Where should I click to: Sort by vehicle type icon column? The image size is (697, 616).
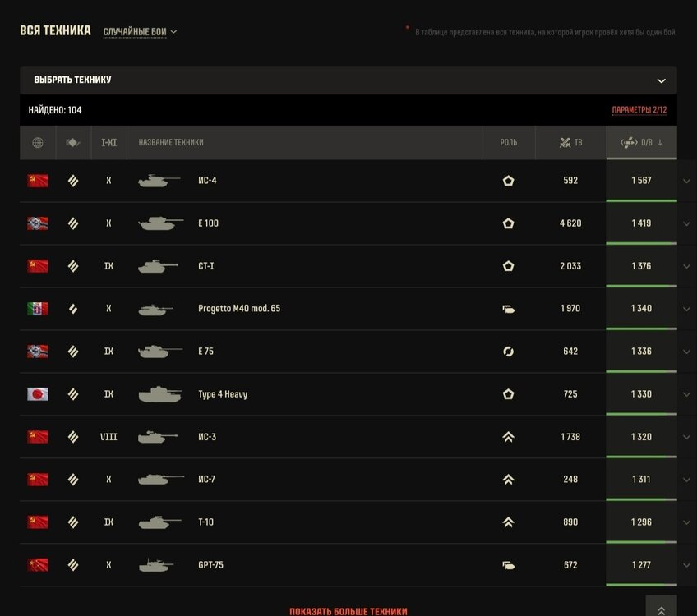click(73, 143)
